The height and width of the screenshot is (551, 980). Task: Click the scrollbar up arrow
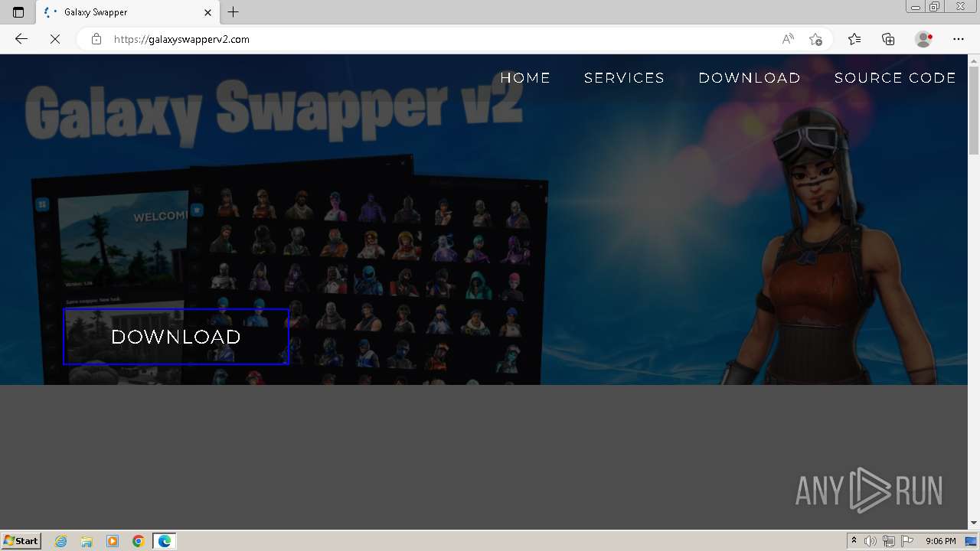[974, 60]
